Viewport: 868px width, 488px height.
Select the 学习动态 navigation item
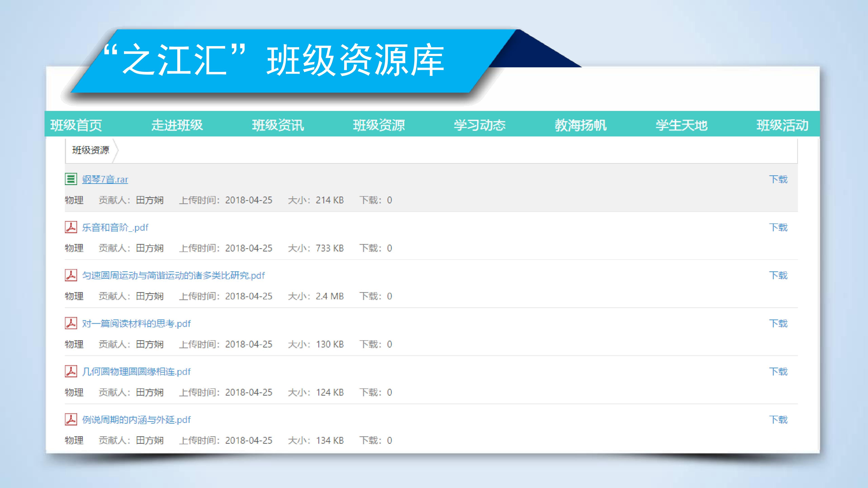(480, 125)
